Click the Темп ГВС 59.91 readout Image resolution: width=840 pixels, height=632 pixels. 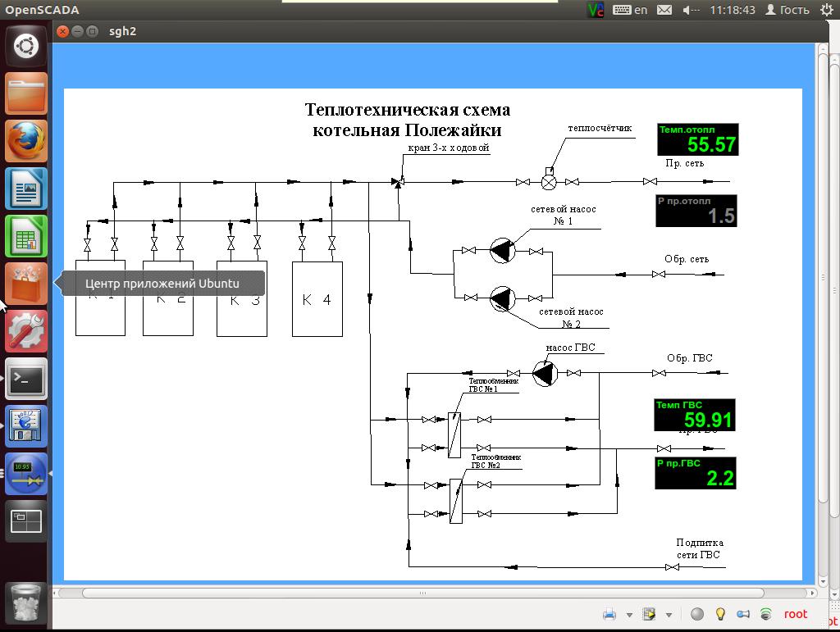pos(694,415)
